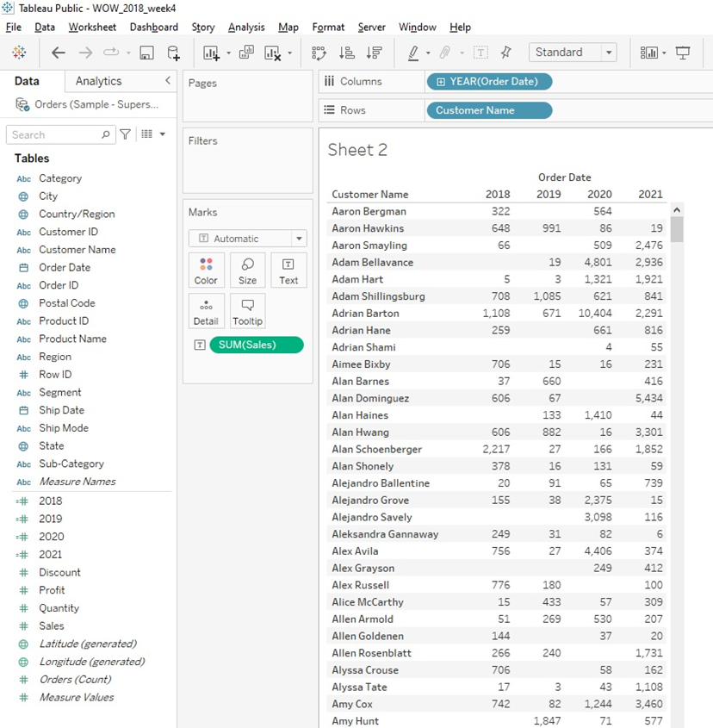Open the Worksheet menu
The width and height of the screenshot is (713, 728).
click(92, 27)
